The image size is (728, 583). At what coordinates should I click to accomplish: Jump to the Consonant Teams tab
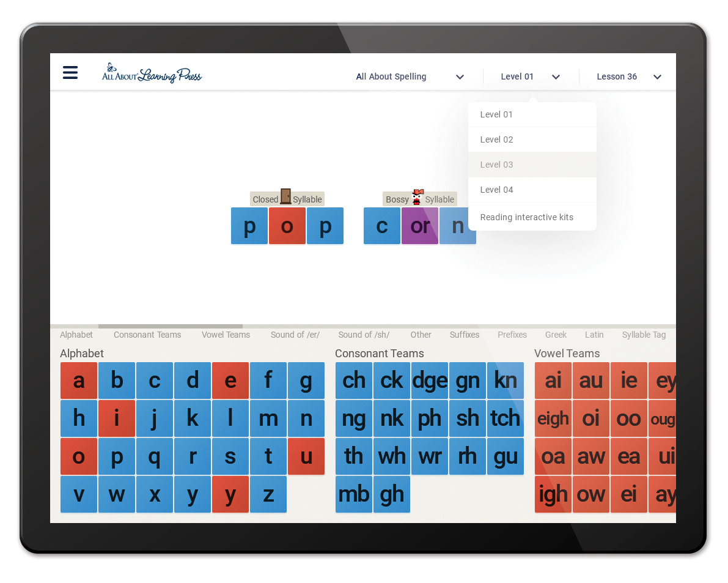click(x=147, y=335)
